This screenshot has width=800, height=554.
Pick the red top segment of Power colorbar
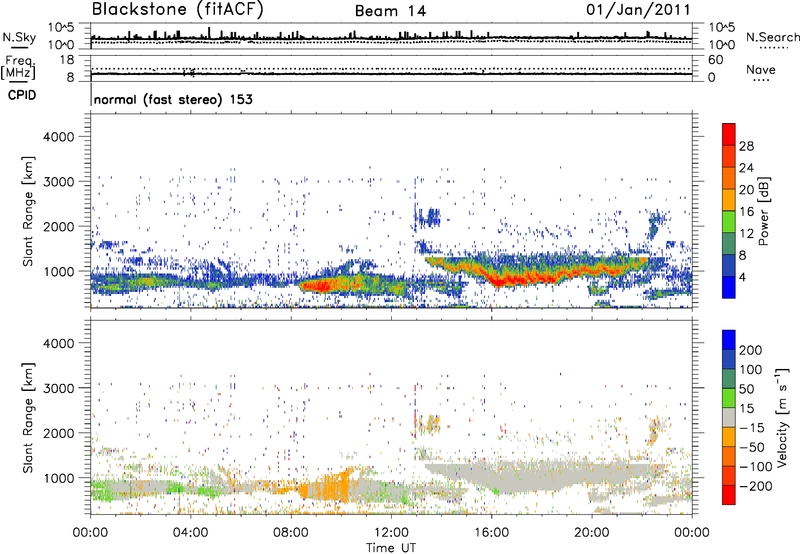click(x=729, y=134)
